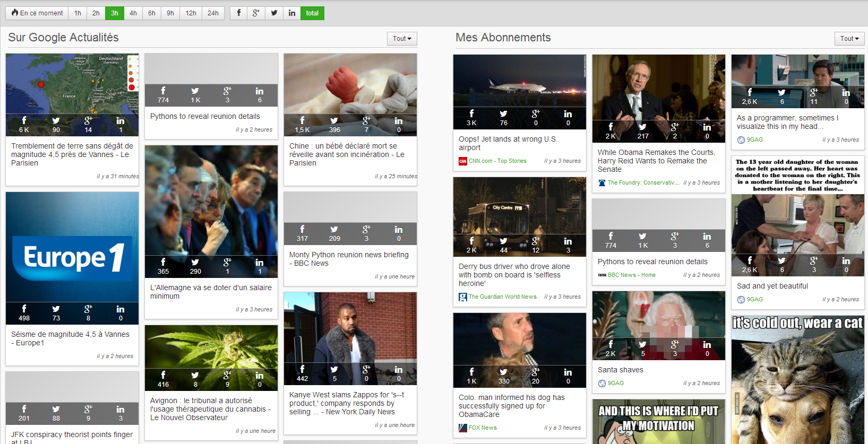868x444 pixels.
Task: Click Twitter count 217 on Obama Courts card
Action: [x=643, y=131]
